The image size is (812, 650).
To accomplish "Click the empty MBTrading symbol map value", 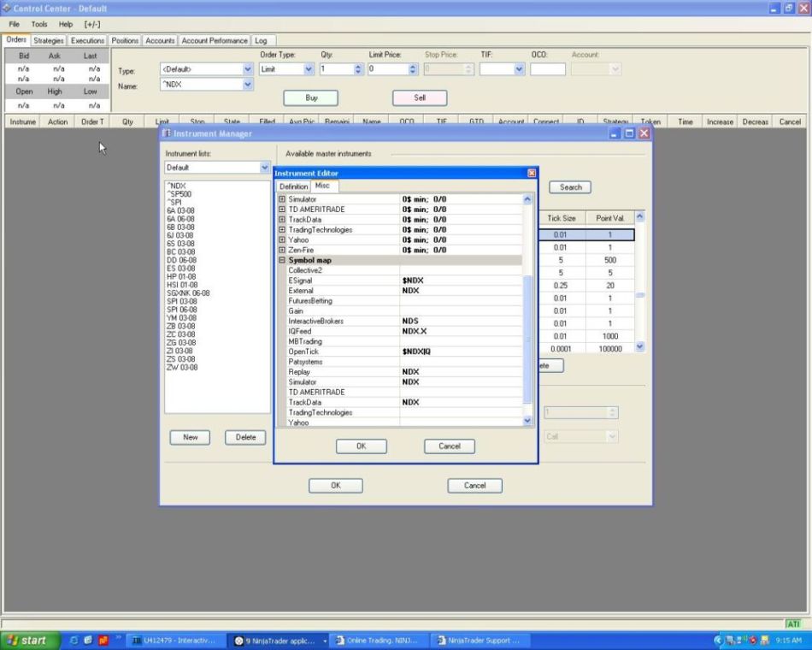I will 461,341.
